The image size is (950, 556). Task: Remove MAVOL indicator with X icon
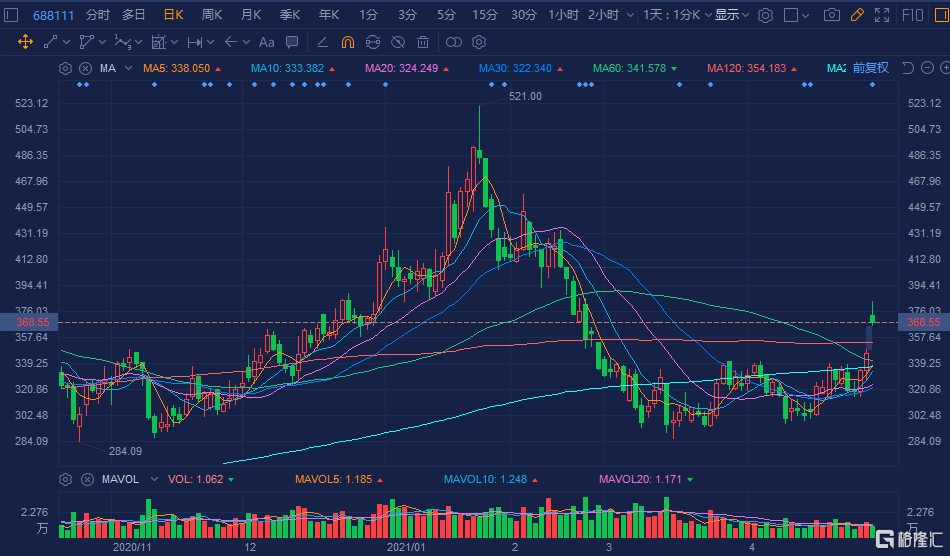pos(87,479)
